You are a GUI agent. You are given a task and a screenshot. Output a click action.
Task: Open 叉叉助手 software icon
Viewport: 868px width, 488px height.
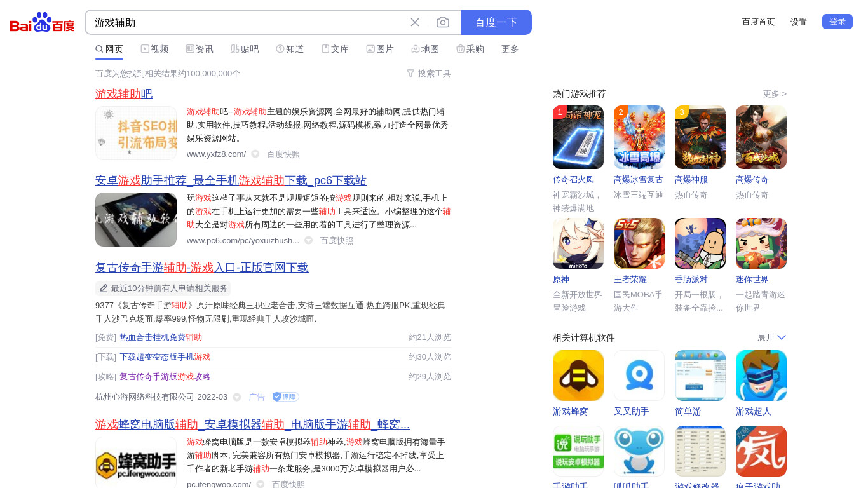(x=639, y=376)
